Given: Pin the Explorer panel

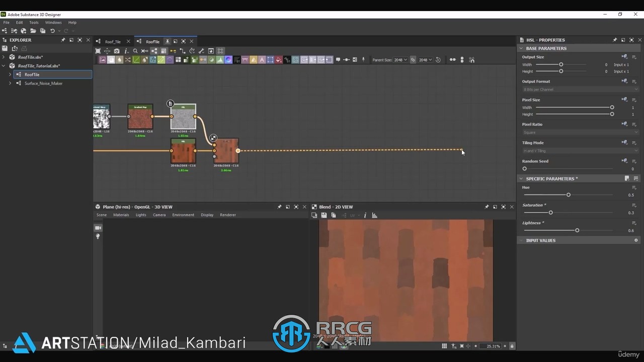Looking at the screenshot, I should [63, 40].
